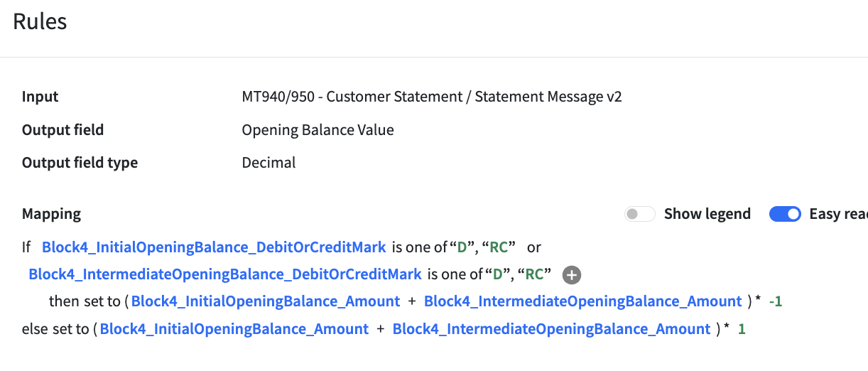Click Block4_IntermediateOpeningBalance_Amount in the then clause

point(582,301)
